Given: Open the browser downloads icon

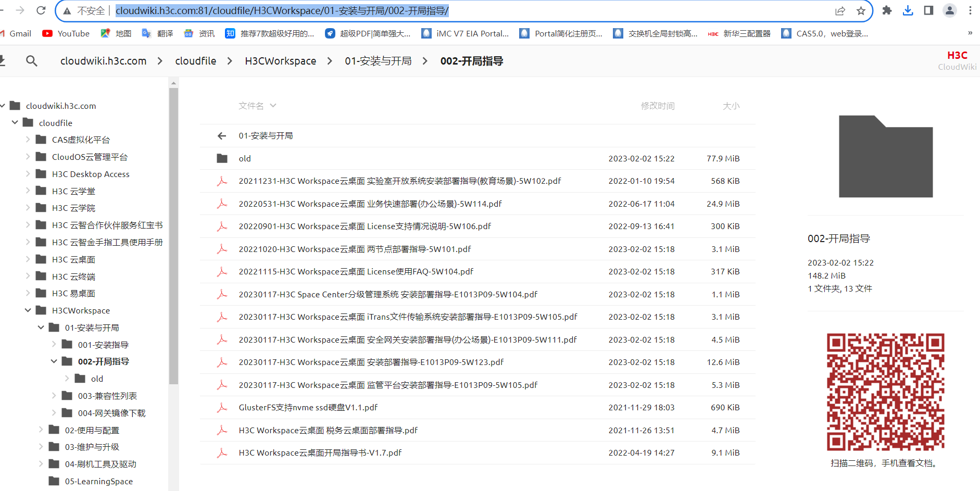Looking at the screenshot, I should pyautogui.click(x=908, y=10).
